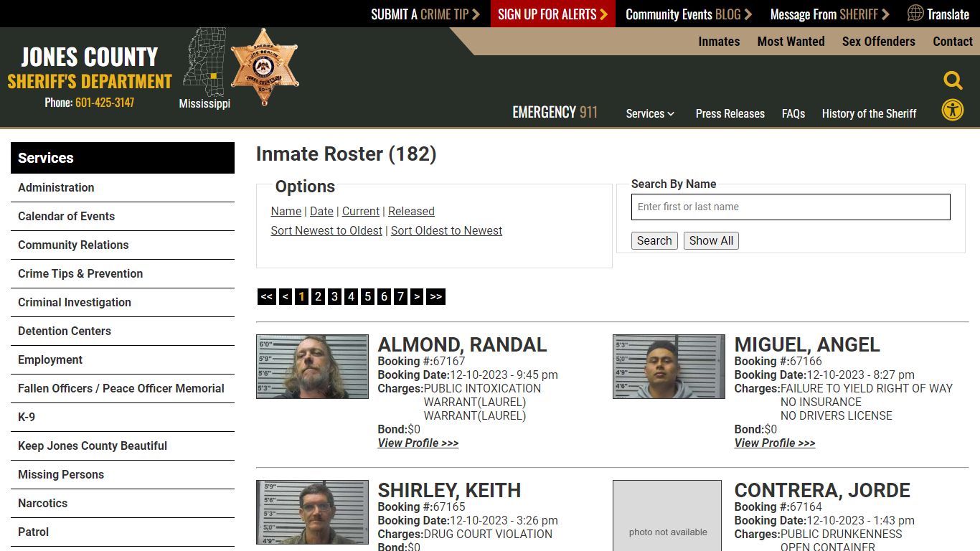View Profile for Miguel, Angel
980x551 pixels.
coord(775,443)
